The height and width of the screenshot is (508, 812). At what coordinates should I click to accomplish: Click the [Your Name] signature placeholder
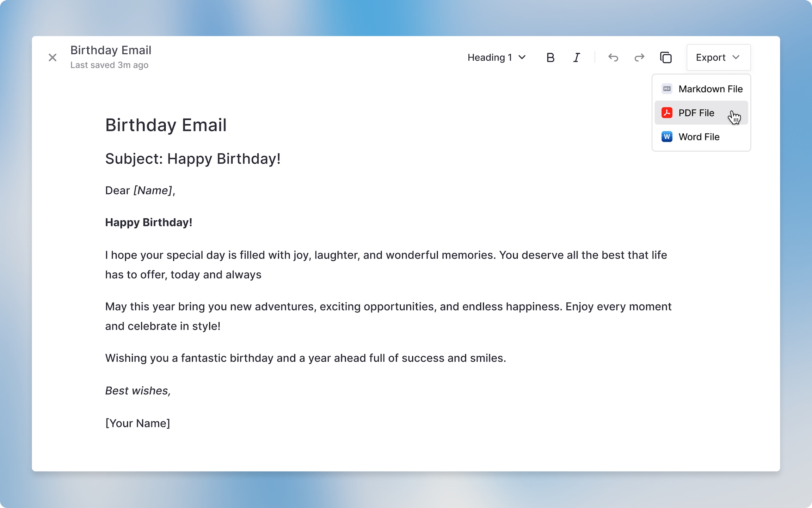[x=137, y=423]
